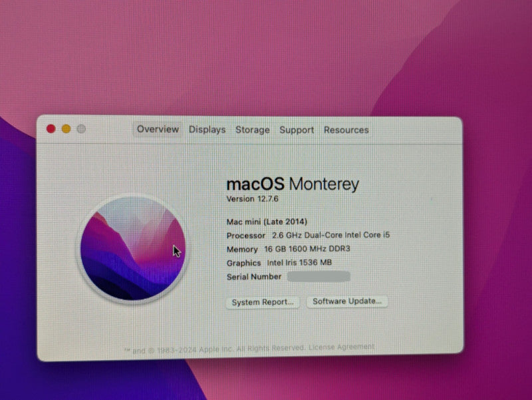532x400 pixels.
Task: Minimize window with yellow button
Action: point(66,128)
